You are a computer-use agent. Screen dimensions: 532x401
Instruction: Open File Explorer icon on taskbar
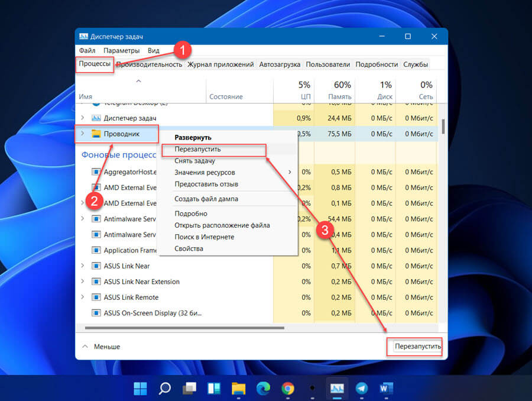coord(239,389)
